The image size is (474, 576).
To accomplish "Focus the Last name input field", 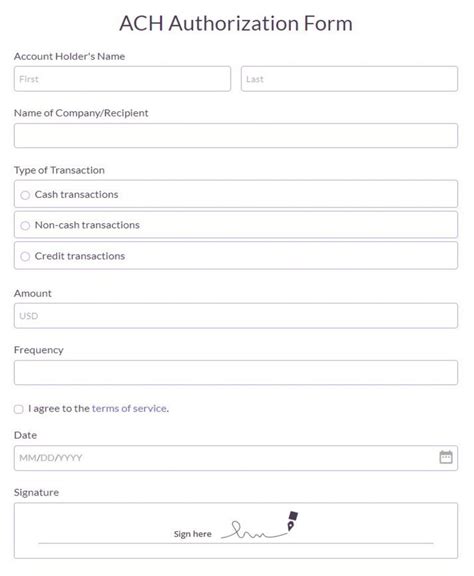I will click(x=349, y=79).
